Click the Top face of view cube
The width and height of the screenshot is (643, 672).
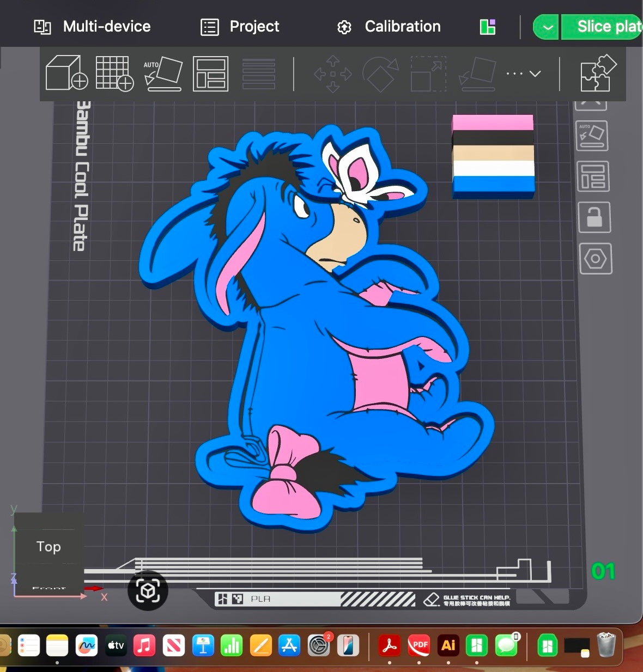point(48,546)
